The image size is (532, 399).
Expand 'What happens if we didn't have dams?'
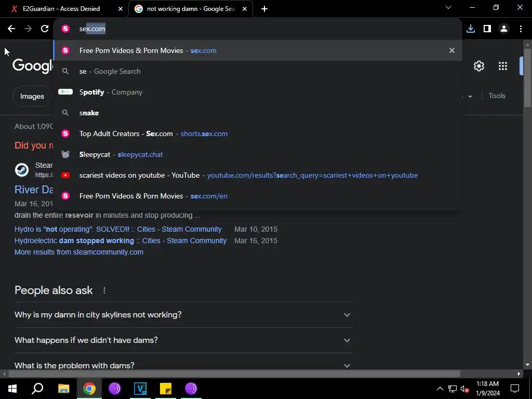[183, 340]
